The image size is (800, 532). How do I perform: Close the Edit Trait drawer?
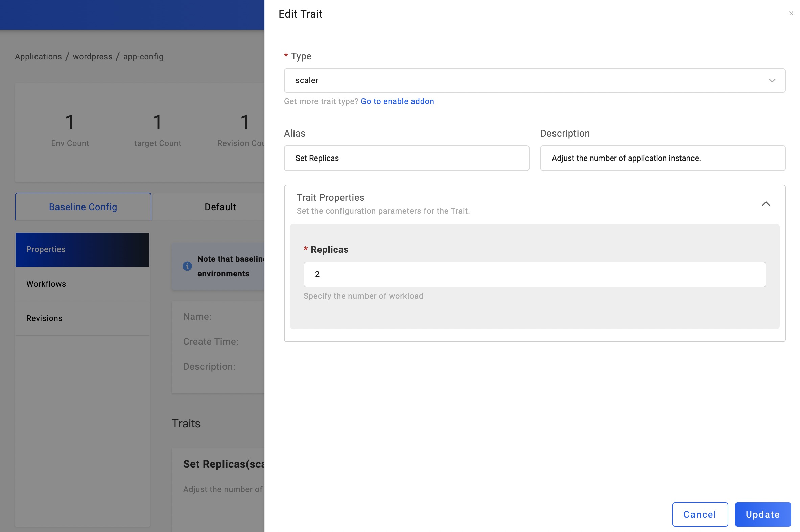tap(791, 13)
